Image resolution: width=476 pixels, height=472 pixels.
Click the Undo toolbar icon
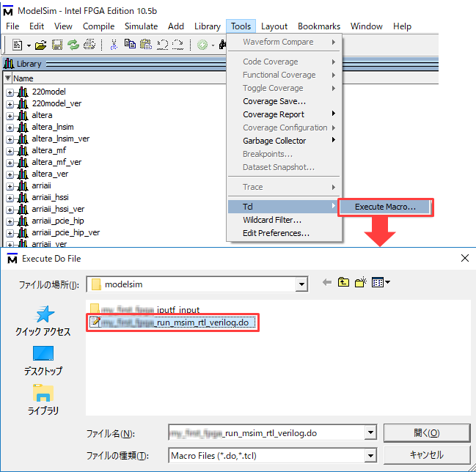pos(162,45)
